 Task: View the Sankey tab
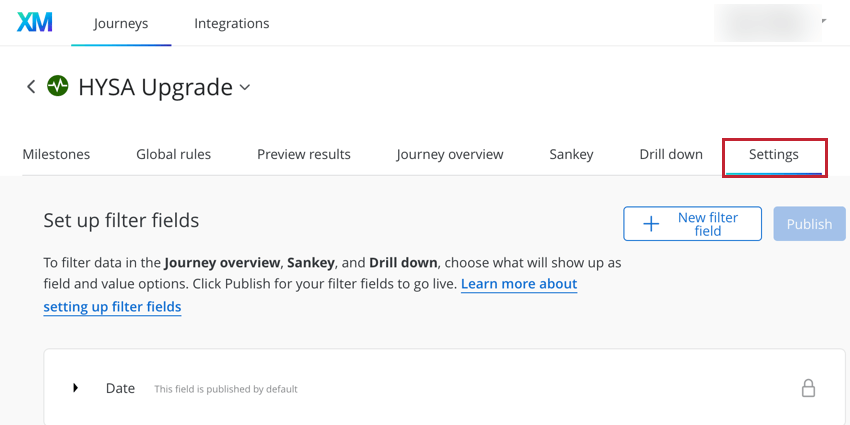571,154
